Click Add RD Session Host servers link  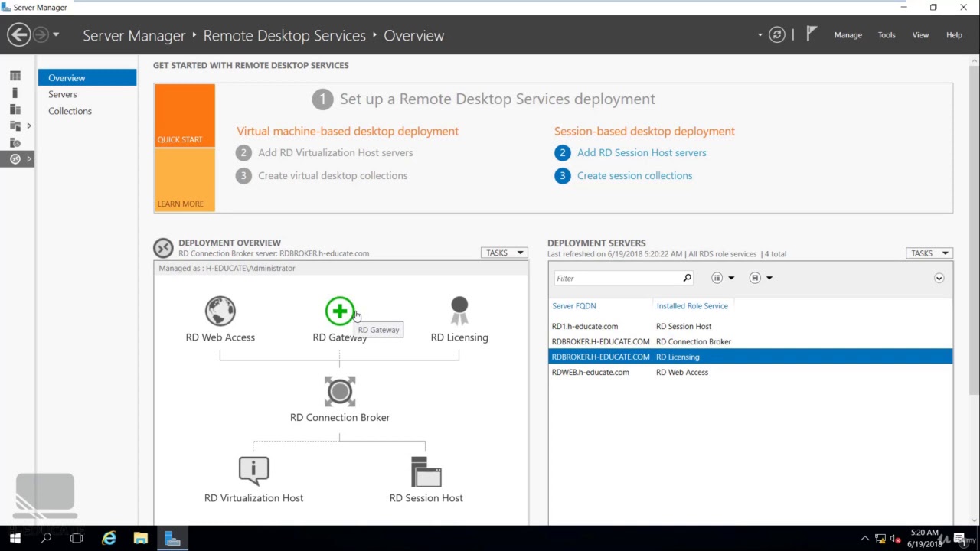[642, 152]
